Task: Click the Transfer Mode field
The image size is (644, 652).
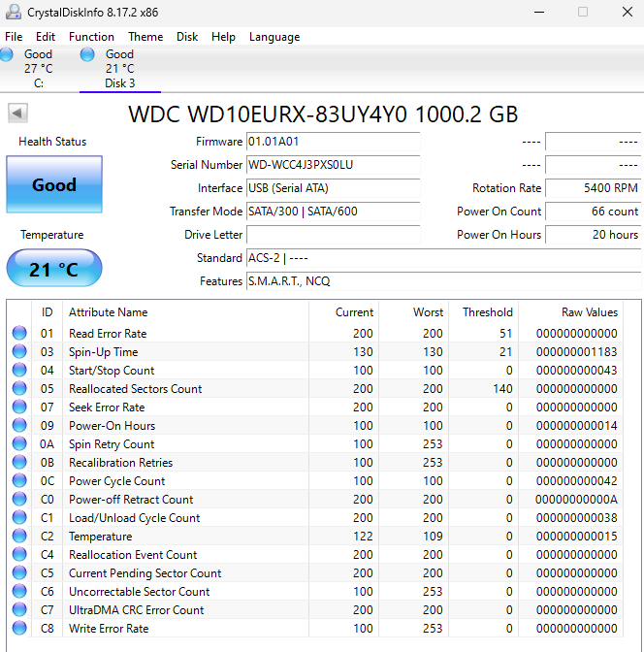Action: (x=333, y=212)
